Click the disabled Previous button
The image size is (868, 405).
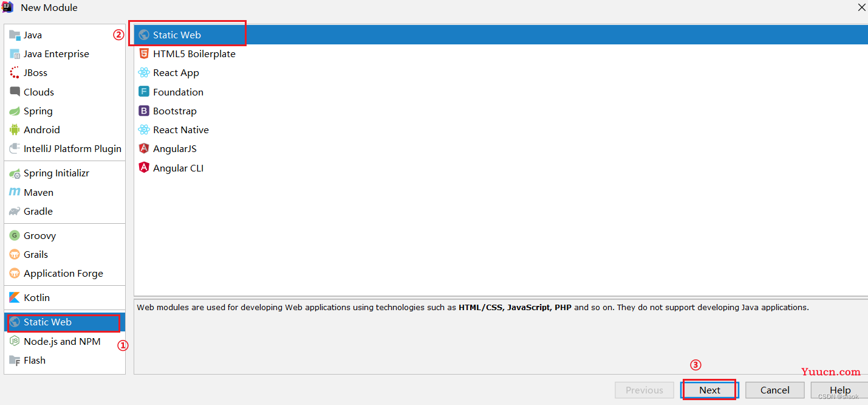[x=644, y=390]
